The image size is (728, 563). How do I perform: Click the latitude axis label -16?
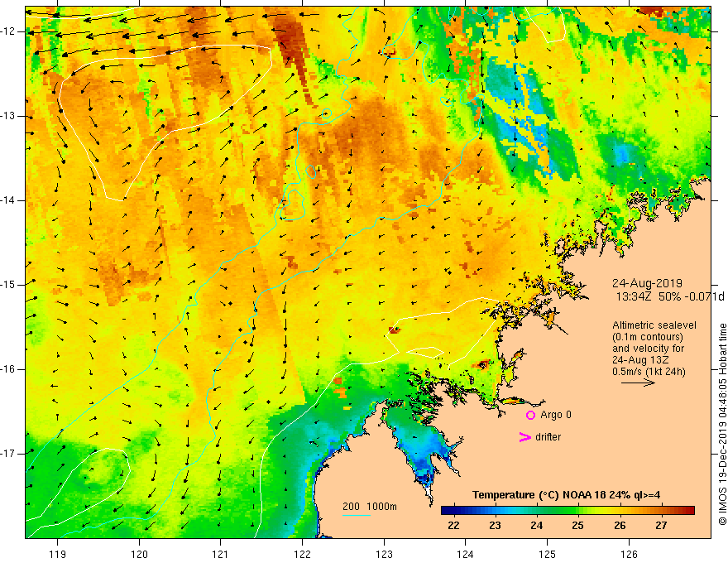point(9,369)
